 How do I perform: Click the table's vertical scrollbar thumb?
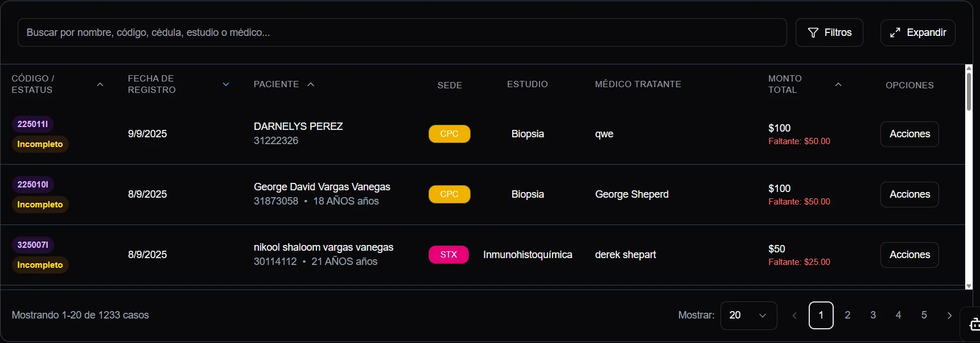click(x=969, y=91)
